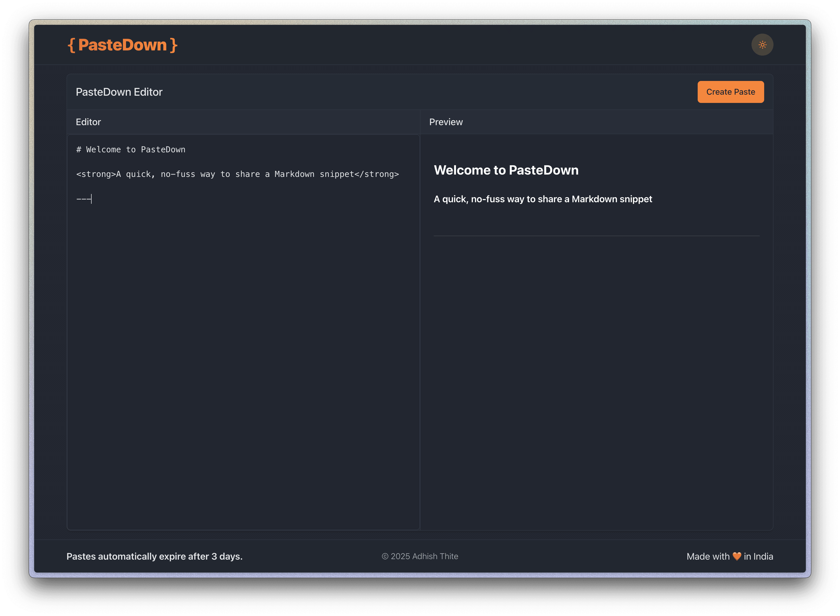
Task: Click the 'Pastes automatically expire' footer note
Action: coord(154,556)
